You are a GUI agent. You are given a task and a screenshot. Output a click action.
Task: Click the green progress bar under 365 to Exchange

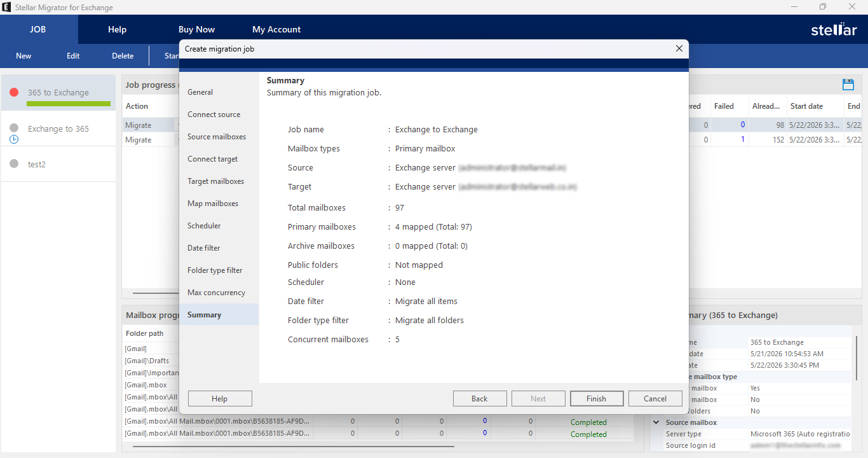click(69, 104)
